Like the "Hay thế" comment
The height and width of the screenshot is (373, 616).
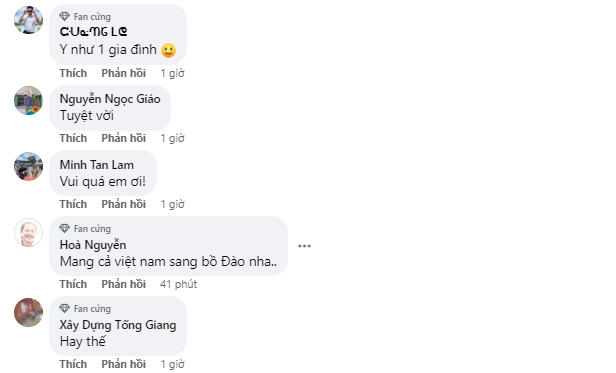[73, 364]
